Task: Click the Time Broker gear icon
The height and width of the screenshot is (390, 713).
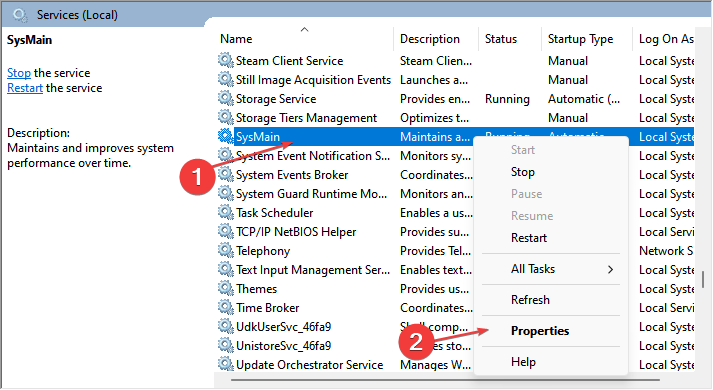Action: point(226,307)
